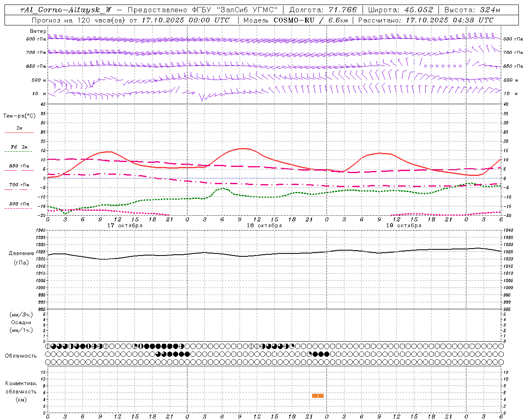Screen dimensions: 525x420
Task: Click the (мм/3ч.) precipitation unit label
Action: [x=21, y=315]
